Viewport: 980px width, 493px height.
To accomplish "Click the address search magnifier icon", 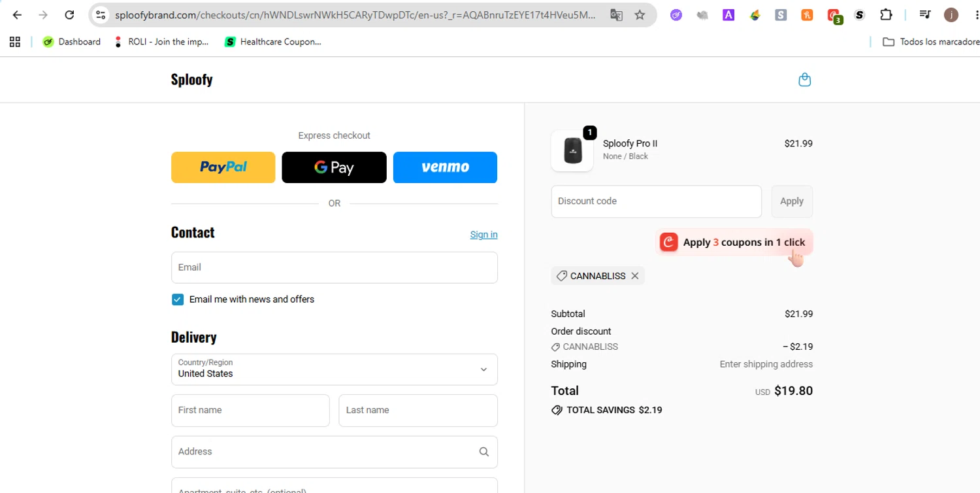I will [483, 452].
